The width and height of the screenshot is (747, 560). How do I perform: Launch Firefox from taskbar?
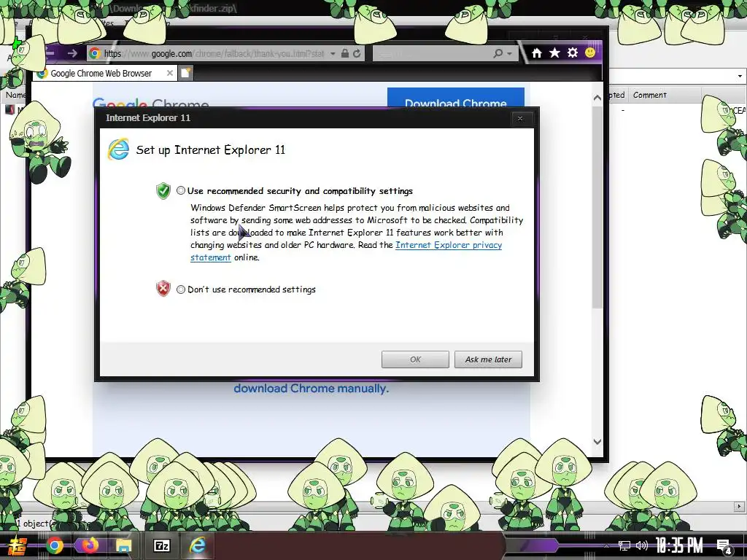89,545
